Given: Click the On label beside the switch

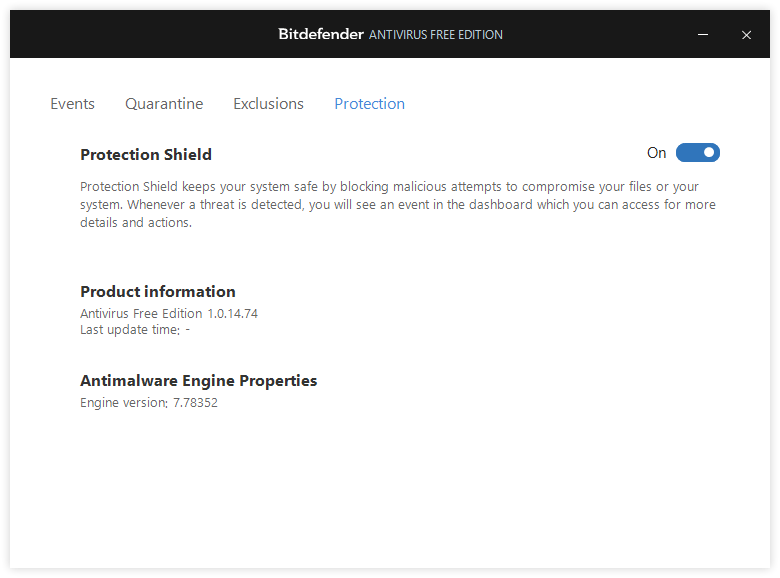Looking at the screenshot, I should click(656, 153).
